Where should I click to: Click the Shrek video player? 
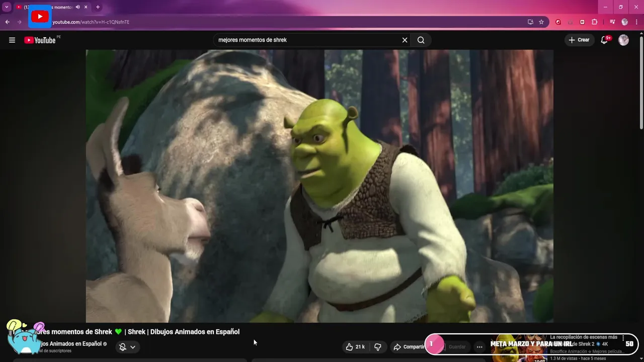[319, 186]
